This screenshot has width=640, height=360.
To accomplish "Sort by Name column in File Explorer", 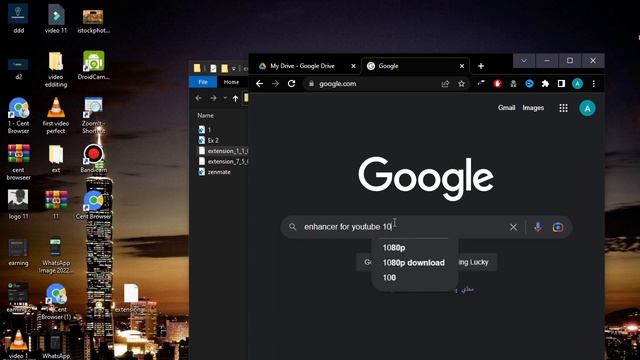I will (205, 116).
